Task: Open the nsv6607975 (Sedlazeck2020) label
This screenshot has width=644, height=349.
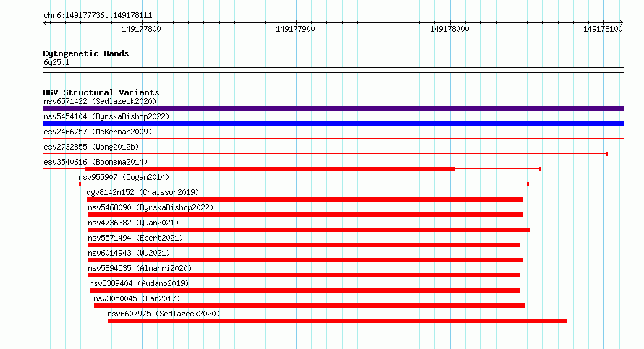Action: click(x=164, y=314)
